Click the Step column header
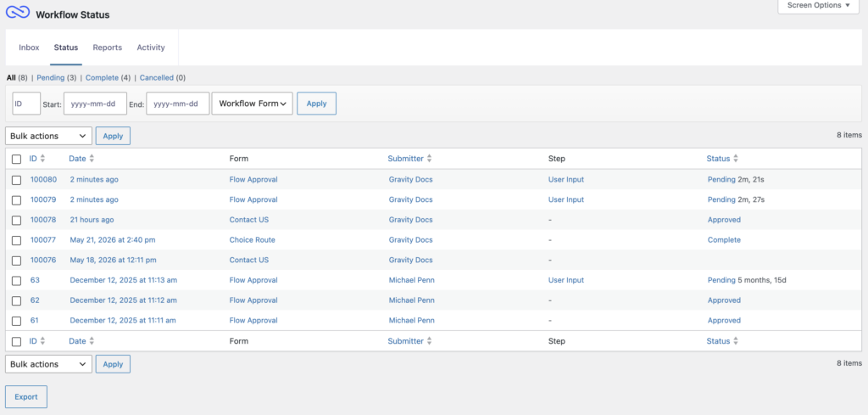Image resolution: width=868 pixels, height=415 pixels. coord(556,159)
